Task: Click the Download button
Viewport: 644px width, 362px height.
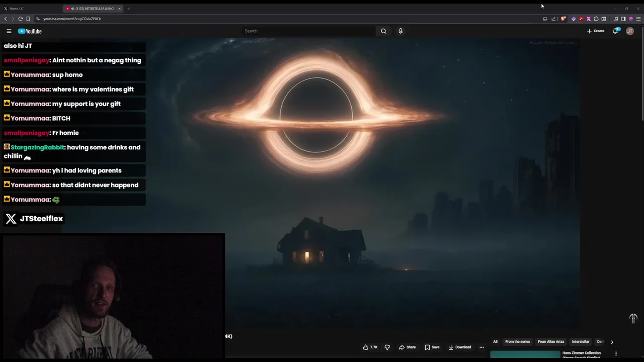Action: tap(460, 347)
